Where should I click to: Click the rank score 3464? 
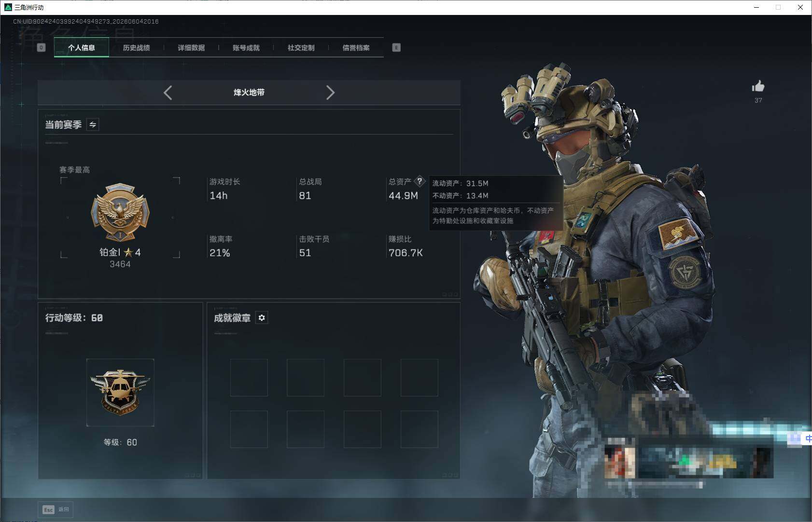120,264
